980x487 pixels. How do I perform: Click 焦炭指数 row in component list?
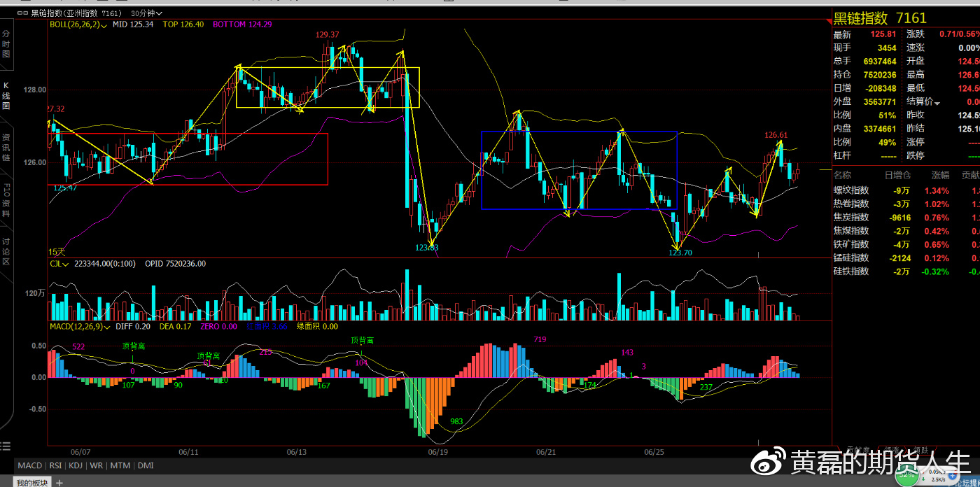point(906,217)
